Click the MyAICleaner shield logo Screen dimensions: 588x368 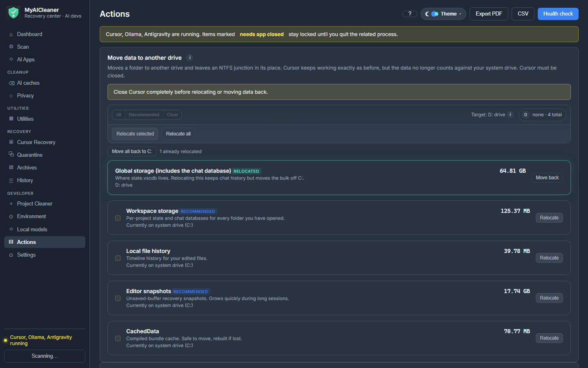[13, 13]
